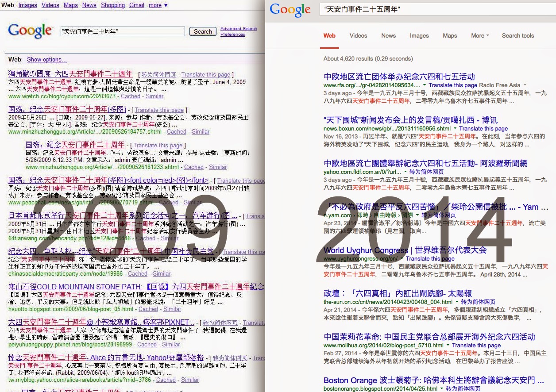Click the Google logo in the 2014 page
The width and height of the screenshot is (556, 392).
coord(290,10)
